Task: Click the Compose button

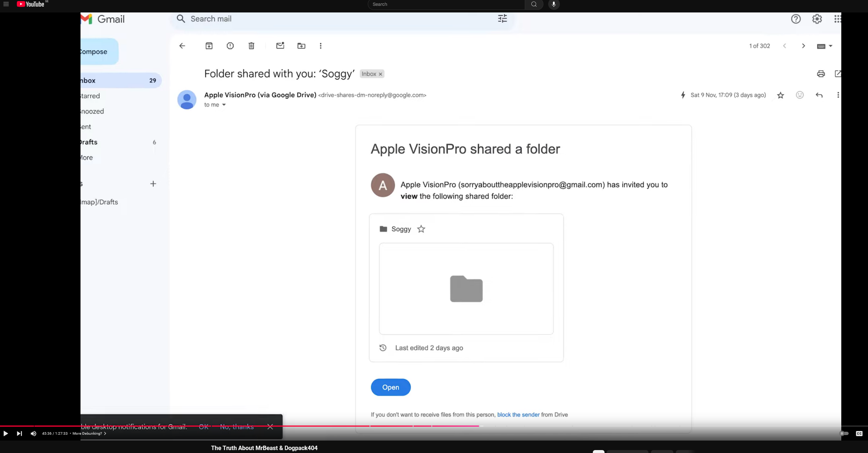Action: [x=99, y=52]
